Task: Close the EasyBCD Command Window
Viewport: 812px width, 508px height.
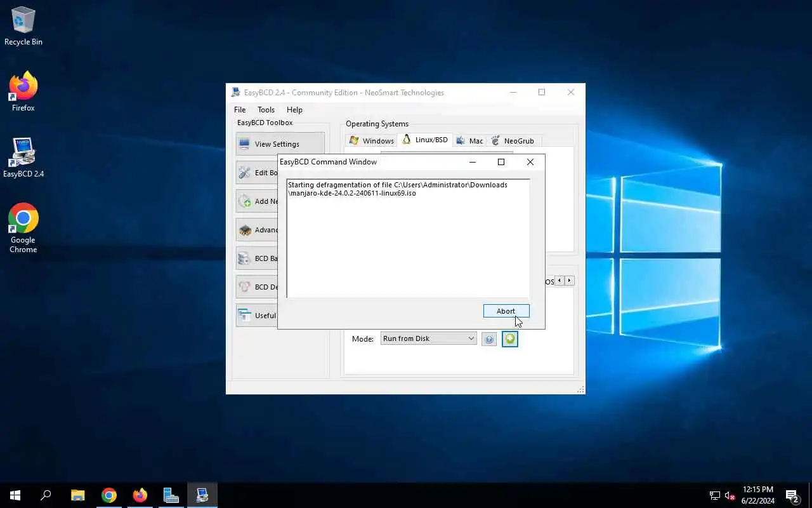Action: 530,162
